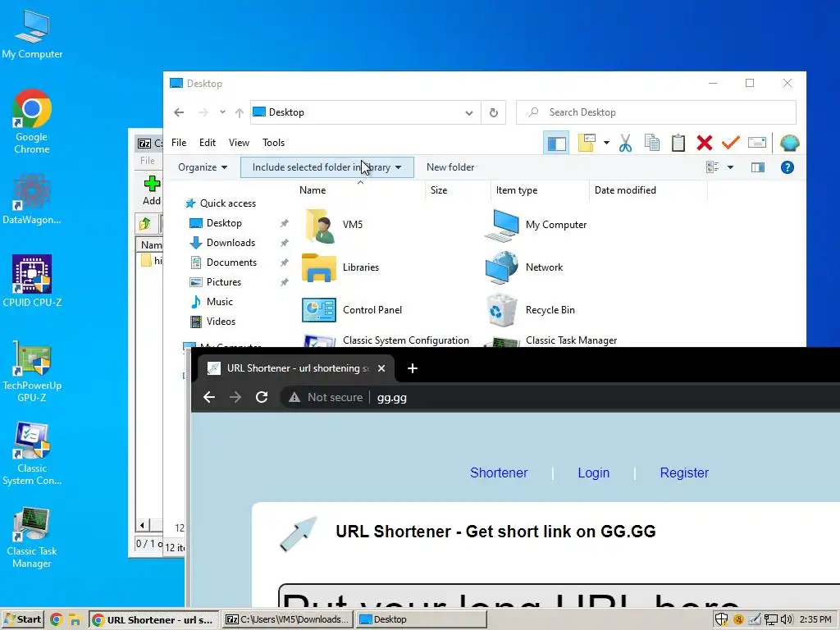This screenshot has height=630, width=840.
Task: Click the orange checkmark toolbar icon
Action: tap(730, 143)
